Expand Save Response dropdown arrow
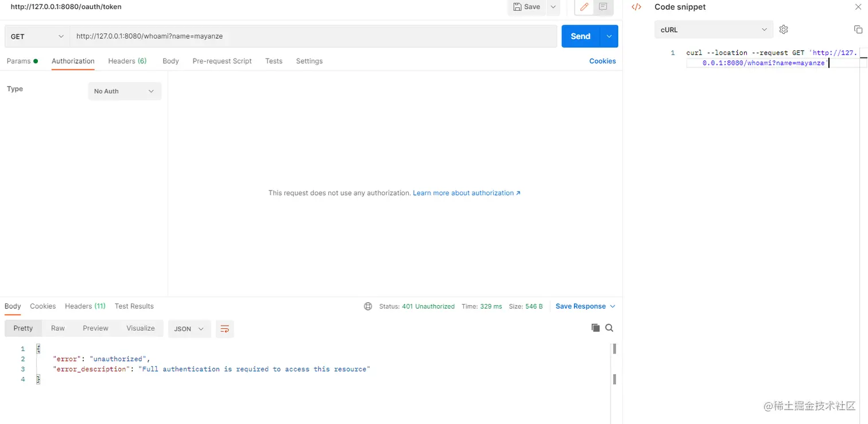 pos(613,306)
